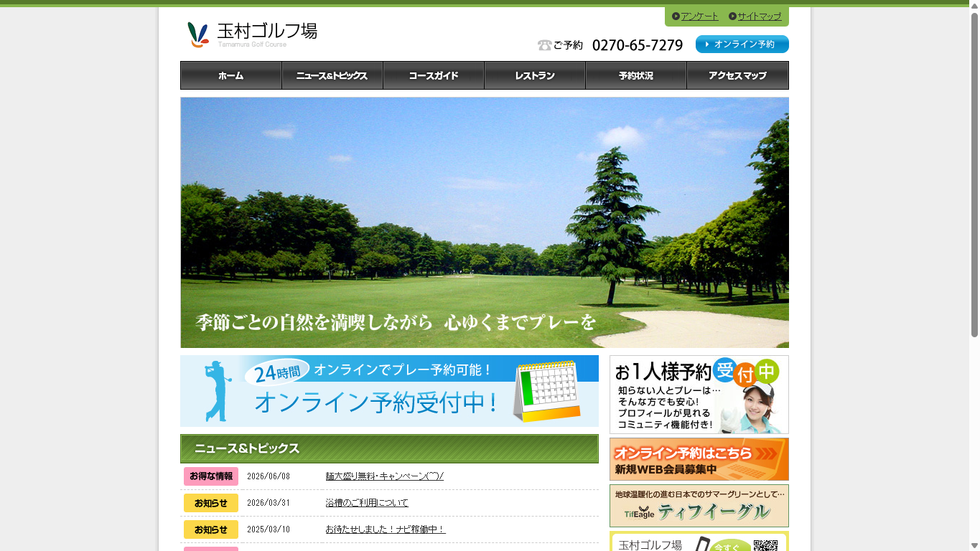Open the 麺大盛り無料・キャンペーン news link
The height and width of the screenshot is (551, 980).
pyautogui.click(x=385, y=476)
